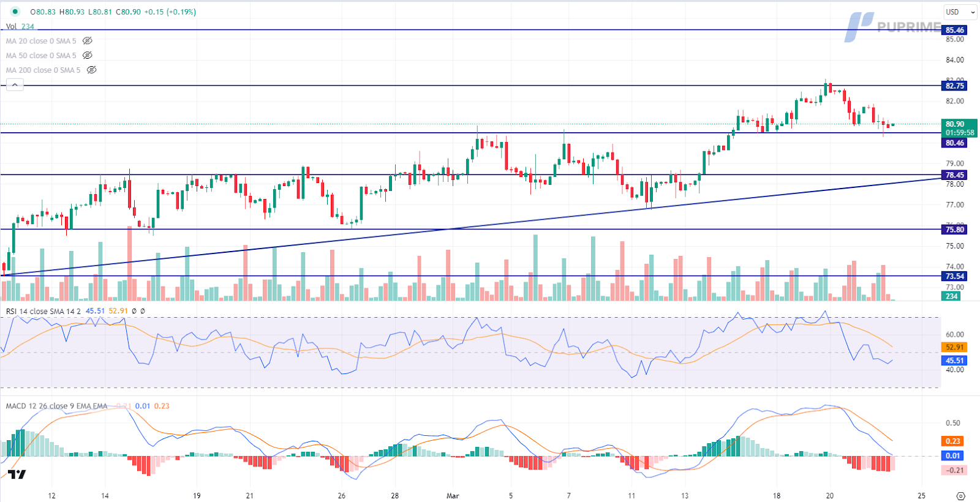
Task: Show the hidden MA 20 indicator via its eye icon
Action: tap(88, 41)
